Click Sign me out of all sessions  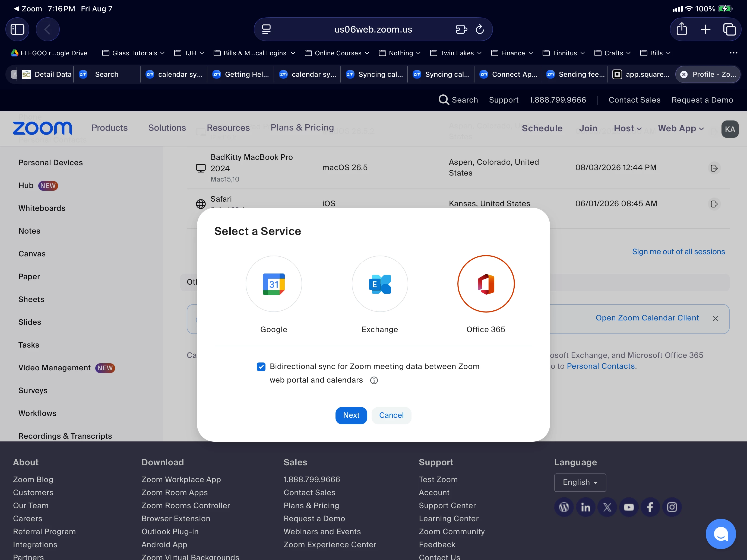pyautogui.click(x=678, y=252)
